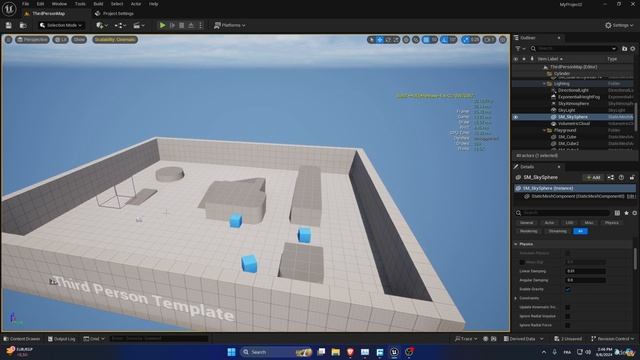The image size is (640, 360).
Task: Select SkyAtmosphere in Outliner
Action: point(573,104)
